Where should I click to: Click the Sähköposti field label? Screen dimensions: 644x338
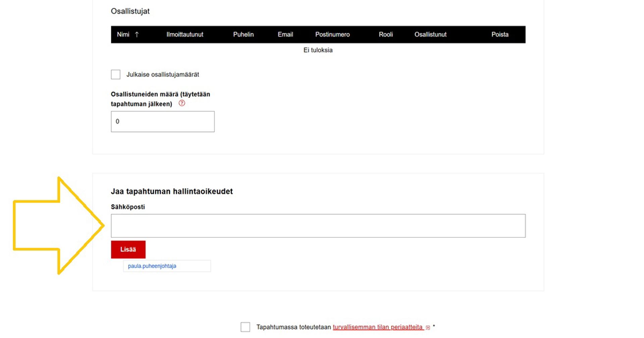[x=128, y=207]
